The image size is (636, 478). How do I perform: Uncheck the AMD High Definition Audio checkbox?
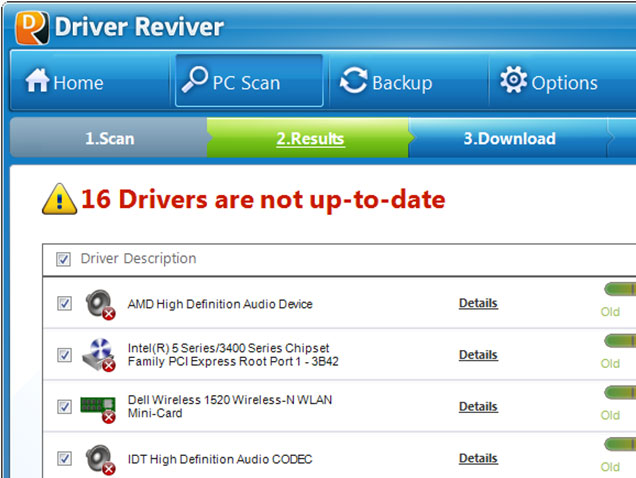(64, 304)
